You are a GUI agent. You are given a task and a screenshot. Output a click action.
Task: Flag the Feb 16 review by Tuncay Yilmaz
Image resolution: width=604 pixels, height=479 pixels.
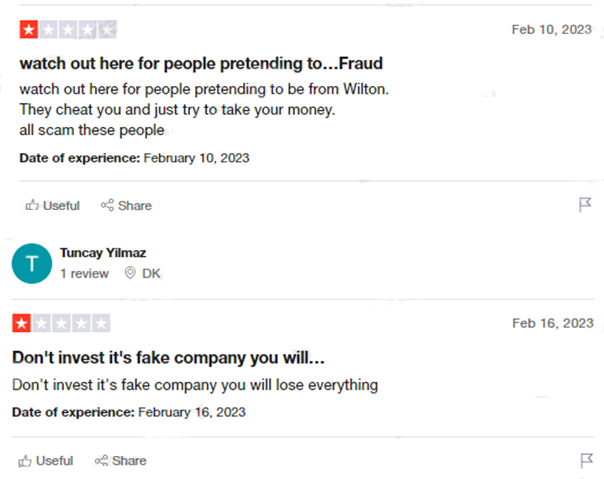point(586,460)
